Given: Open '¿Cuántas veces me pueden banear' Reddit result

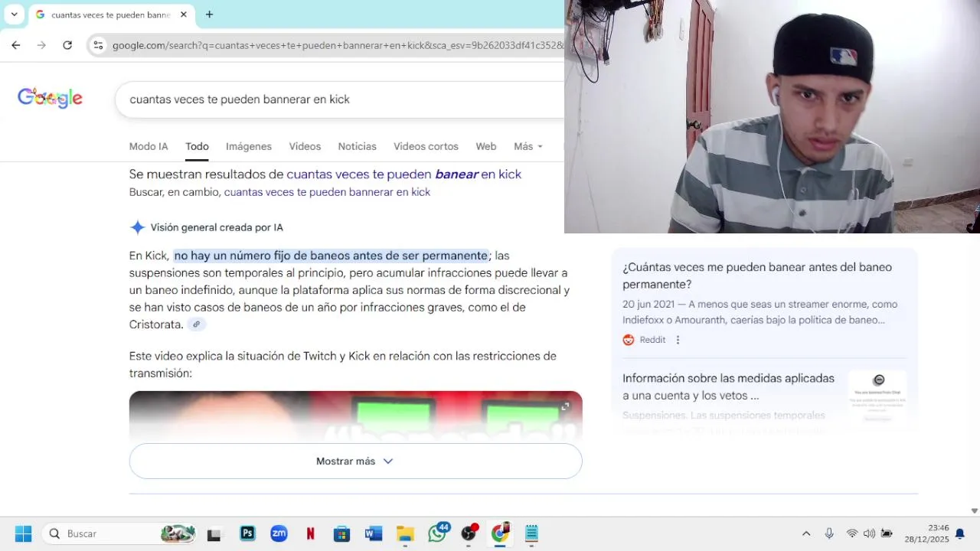Looking at the screenshot, I should [757, 275].
